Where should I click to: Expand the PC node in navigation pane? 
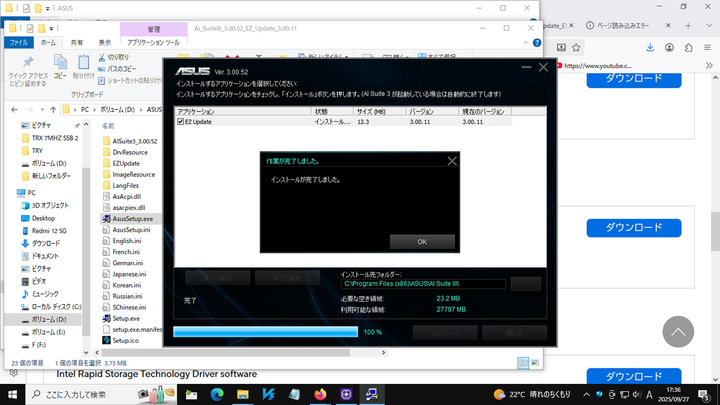9,192
